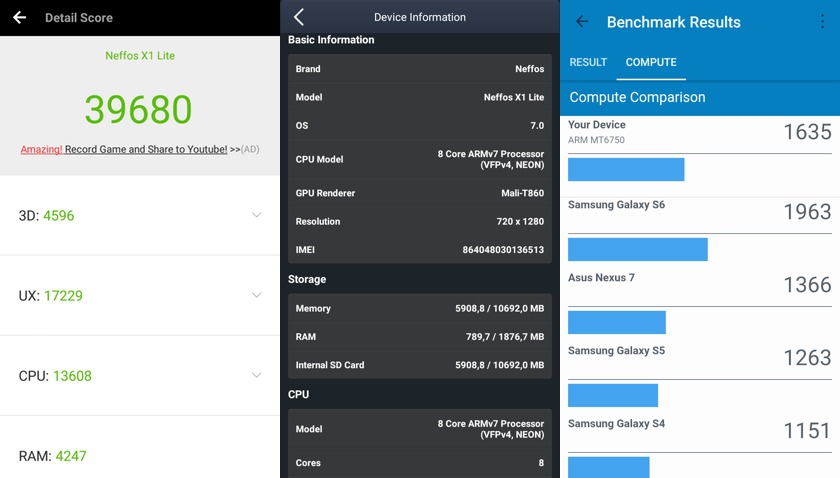
Task: Switch to the RESULT tab
Action: (x=588, y=62)
